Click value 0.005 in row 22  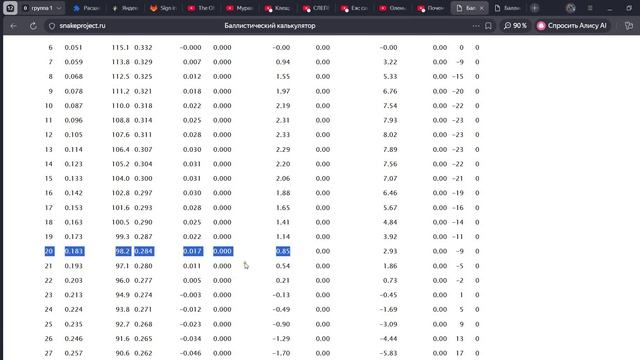coord(192,280)
